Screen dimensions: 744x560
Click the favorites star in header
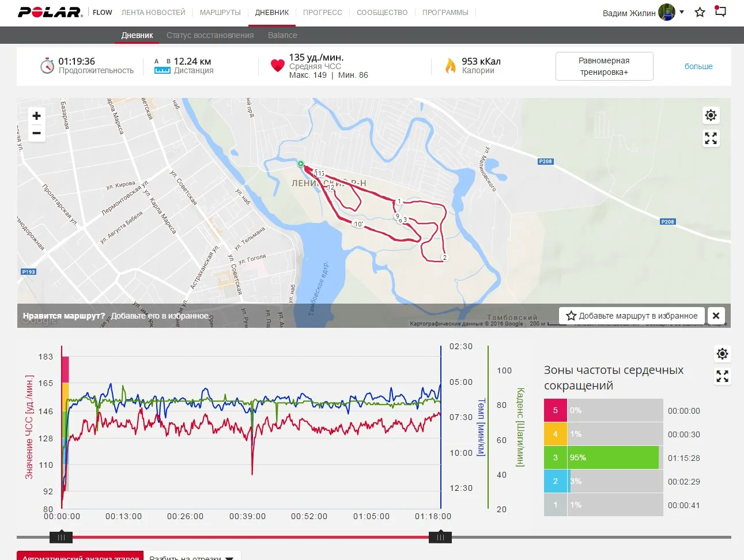pyautogui.click(x=700, y=12)
